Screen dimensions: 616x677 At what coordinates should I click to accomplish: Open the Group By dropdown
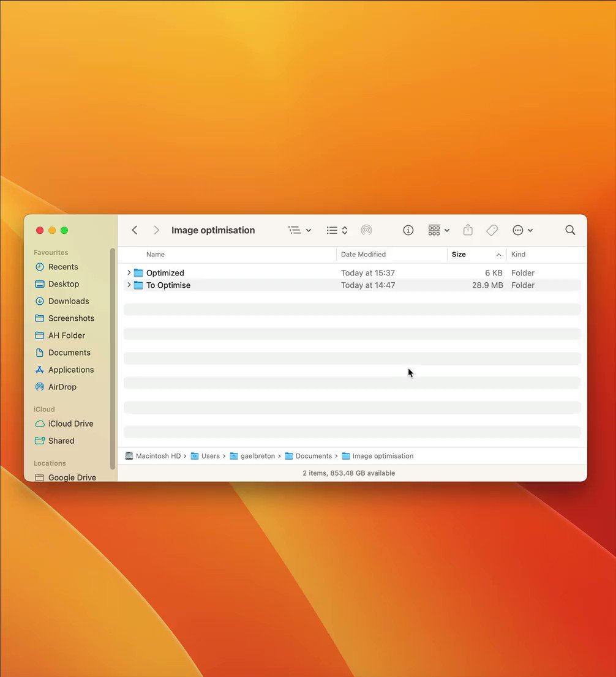(438, 230)
